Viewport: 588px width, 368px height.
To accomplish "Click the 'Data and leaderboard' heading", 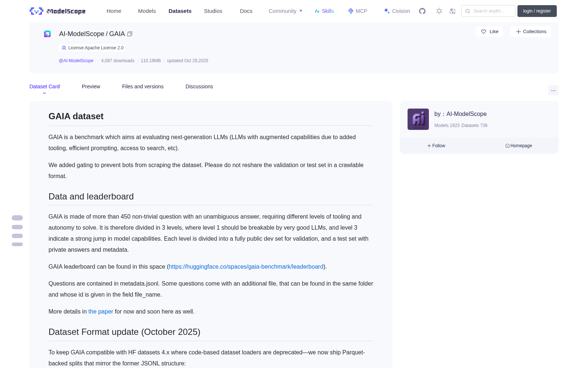I will click(91, 197).
